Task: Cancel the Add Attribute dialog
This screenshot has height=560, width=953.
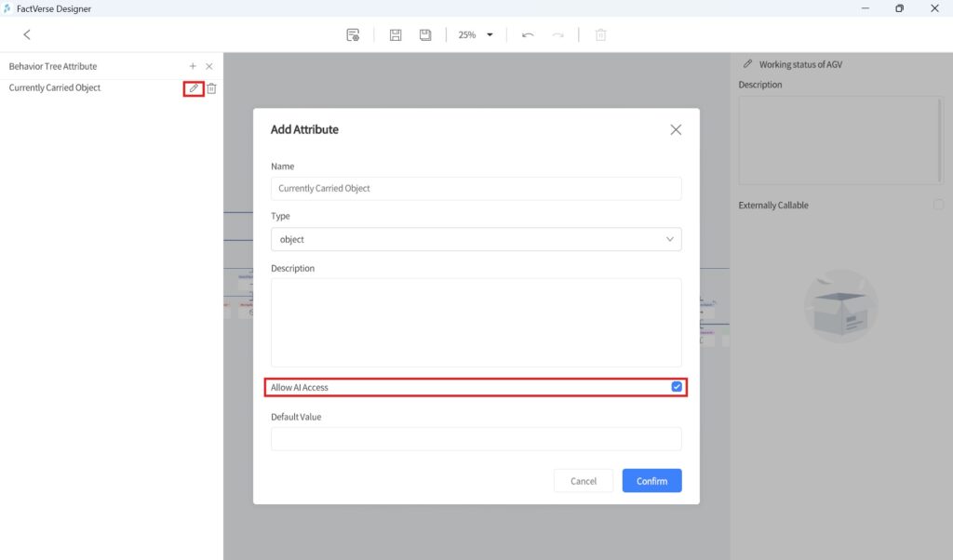Action: (x=584, y=480)
